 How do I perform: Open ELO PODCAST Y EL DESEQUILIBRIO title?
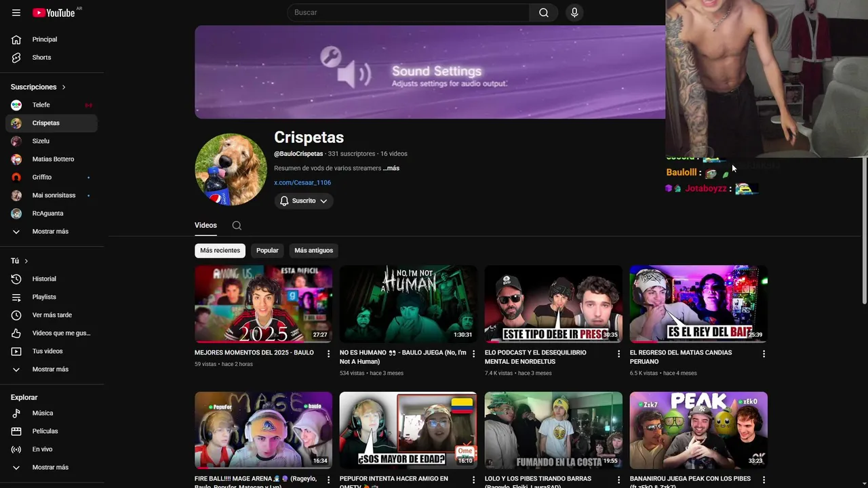pos(536,357)
